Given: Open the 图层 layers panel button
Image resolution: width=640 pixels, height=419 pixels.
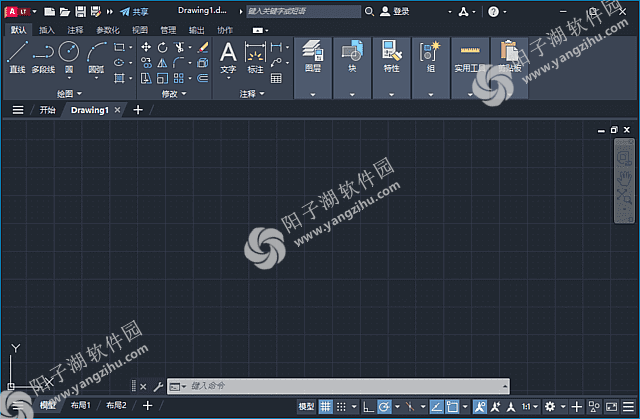Looking at the screenshot, I should point(313,68).
